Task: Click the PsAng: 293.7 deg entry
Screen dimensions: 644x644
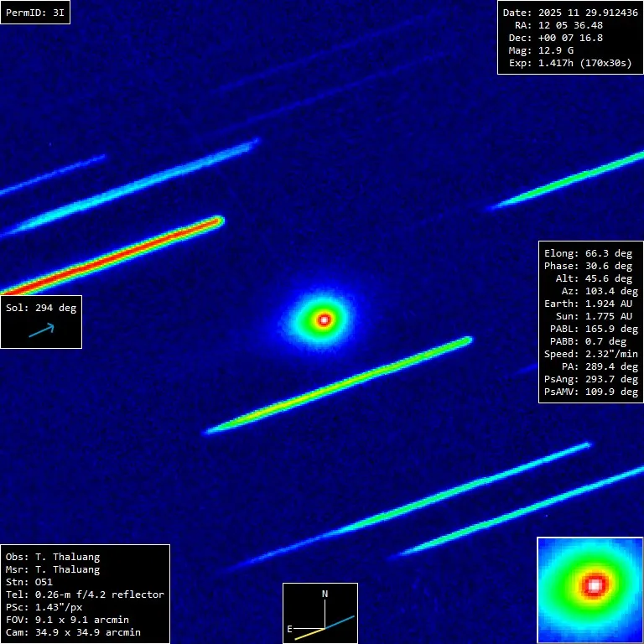Action: (591, 379)
